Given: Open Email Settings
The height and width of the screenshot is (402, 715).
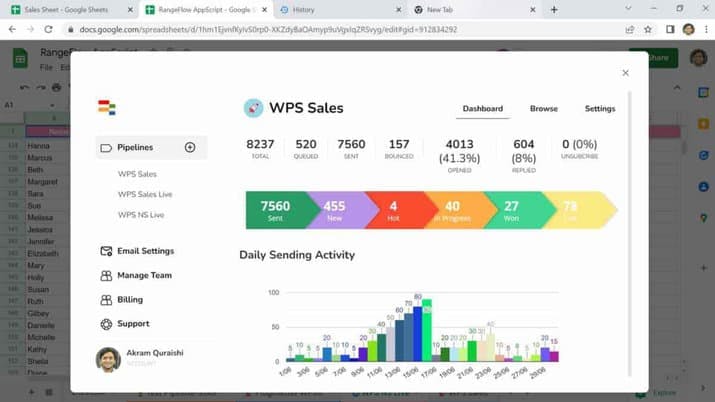Looking at the screenshot, I should [x=145, y=251].
